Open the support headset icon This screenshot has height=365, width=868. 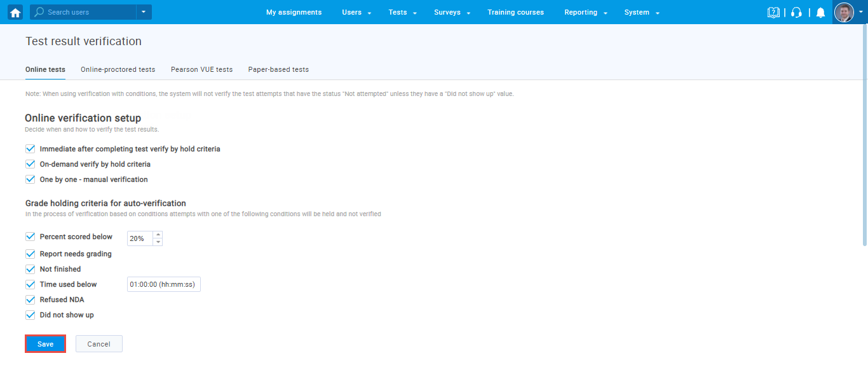(x=796, y=12)
